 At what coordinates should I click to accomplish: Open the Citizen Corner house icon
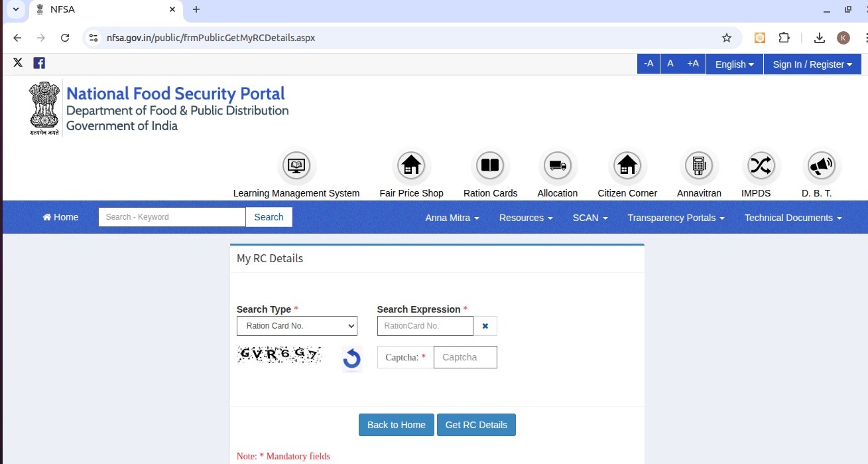click(627, 166)
